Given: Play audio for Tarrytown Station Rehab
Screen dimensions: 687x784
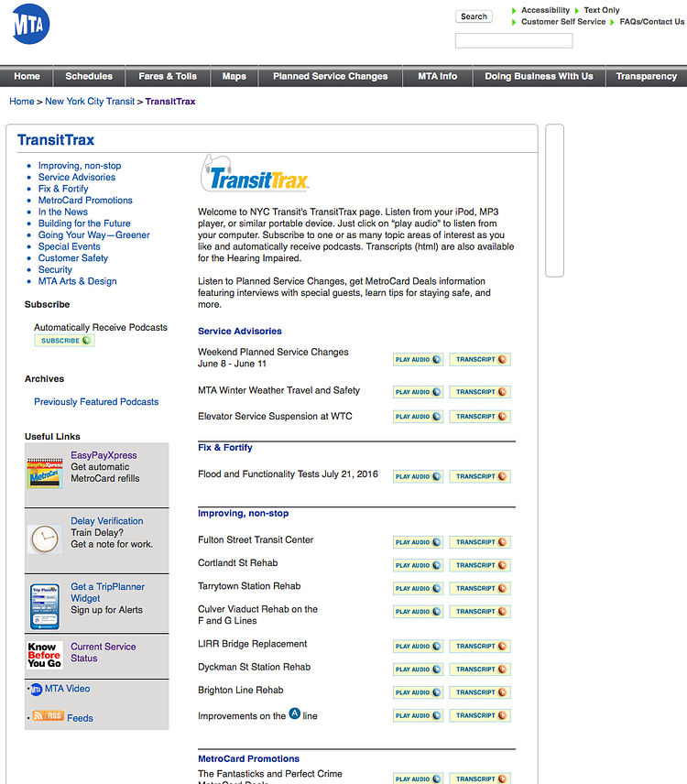Looking at the screenshot, I should (418, 589).
